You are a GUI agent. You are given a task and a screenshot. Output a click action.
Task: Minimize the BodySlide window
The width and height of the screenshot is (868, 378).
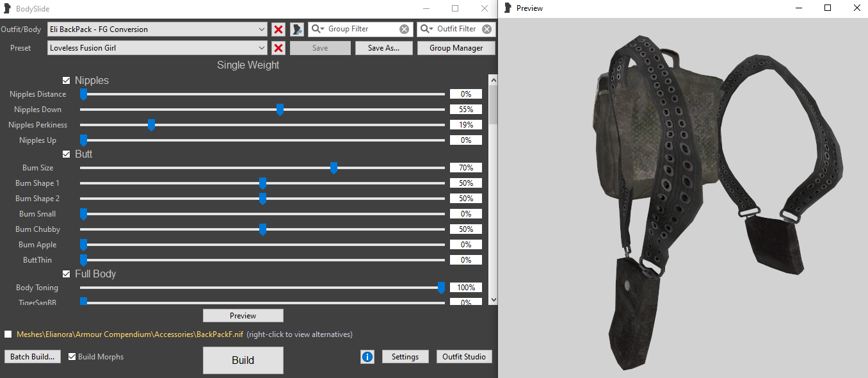click(x=425, y=8)
